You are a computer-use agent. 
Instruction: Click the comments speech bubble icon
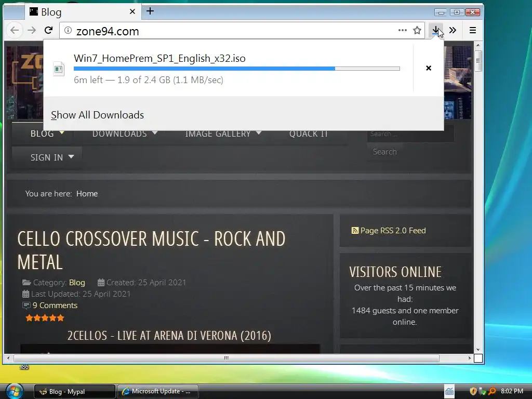(x=26, y=305)
